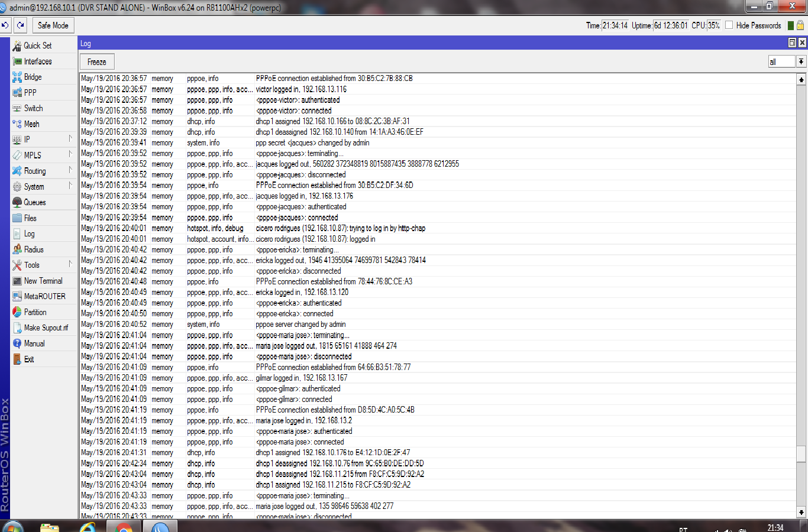Click the taskbar clock showing 21:34

[x=775, y=527]
